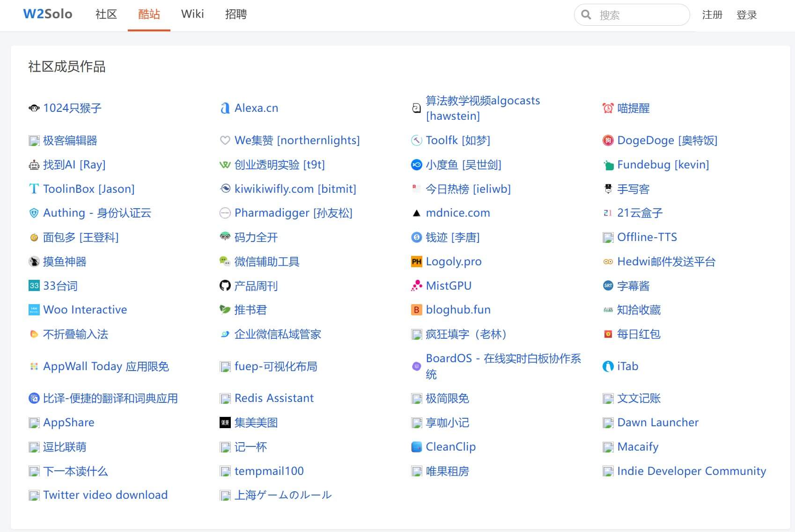Click the magnifier icon in search box

click(x=586, y=15)
